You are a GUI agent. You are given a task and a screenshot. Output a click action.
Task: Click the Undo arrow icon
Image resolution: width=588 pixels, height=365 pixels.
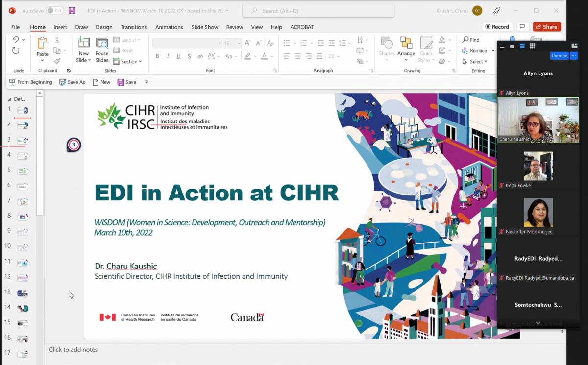[x=16, y=40]
